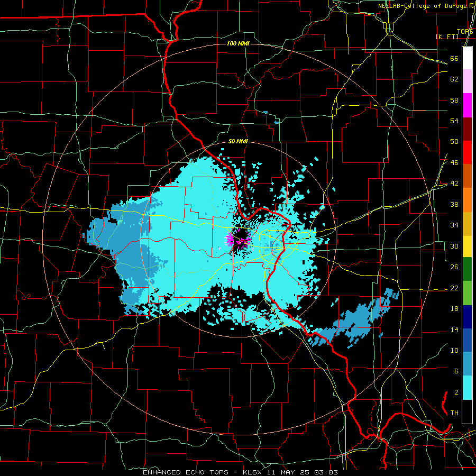The width and height of the screenshot is (476, 476).
Task: Click legend value 6
Action: pos(456,371)
